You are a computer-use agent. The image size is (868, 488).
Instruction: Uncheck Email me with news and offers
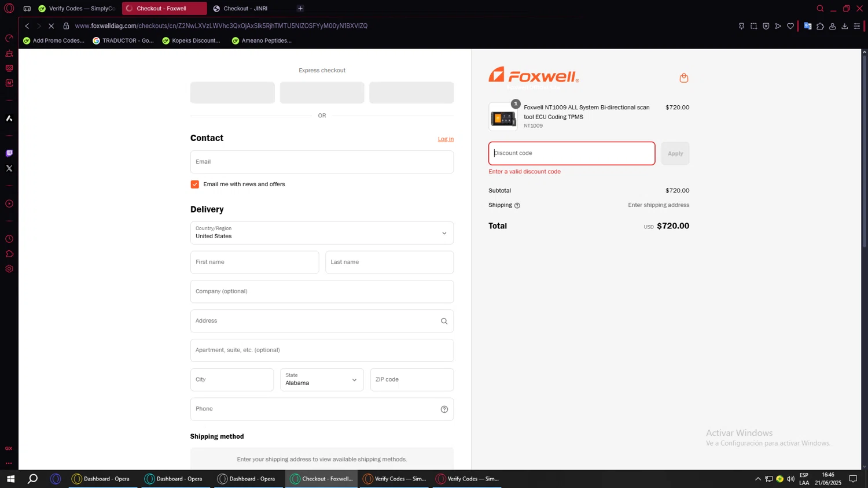click(x=195, y=184)
